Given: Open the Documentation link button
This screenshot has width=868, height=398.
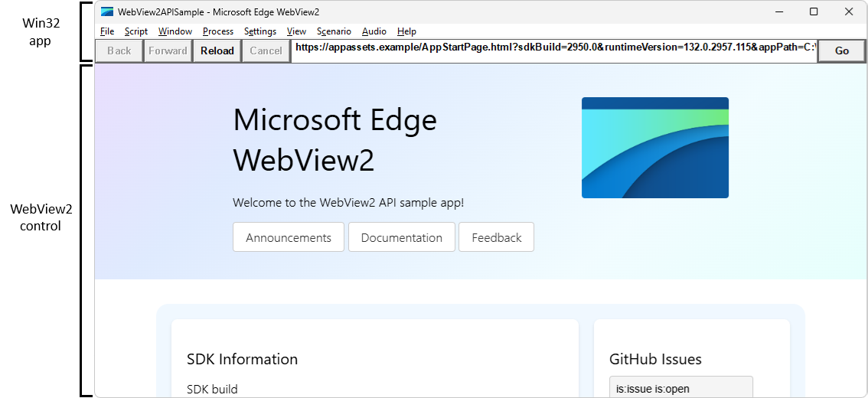Looking at the screenshot, I should pos(402,237).
